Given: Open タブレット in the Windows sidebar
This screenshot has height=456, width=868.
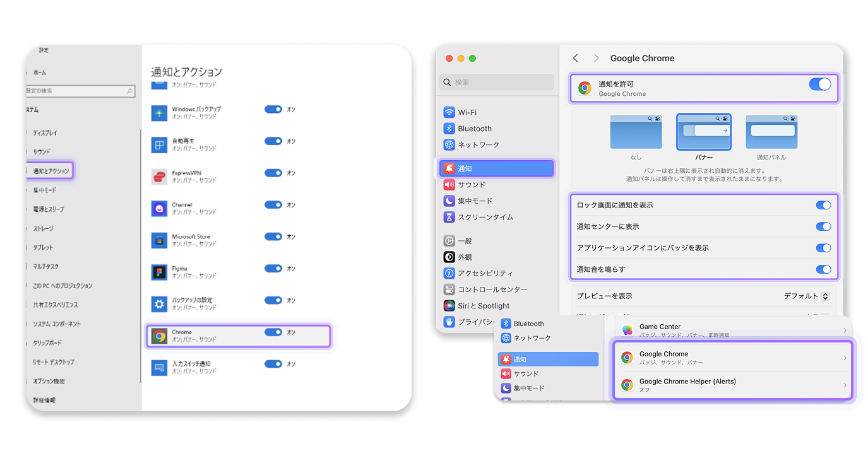Looking at the screenshot, I should [44, 247].
